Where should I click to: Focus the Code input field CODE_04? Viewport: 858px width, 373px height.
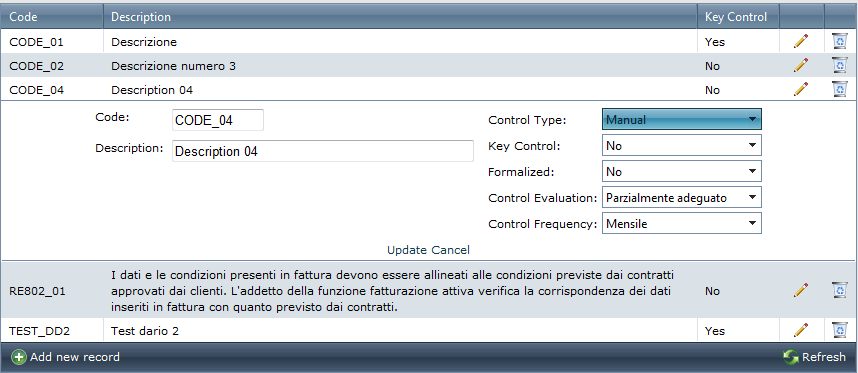point(218,120)
